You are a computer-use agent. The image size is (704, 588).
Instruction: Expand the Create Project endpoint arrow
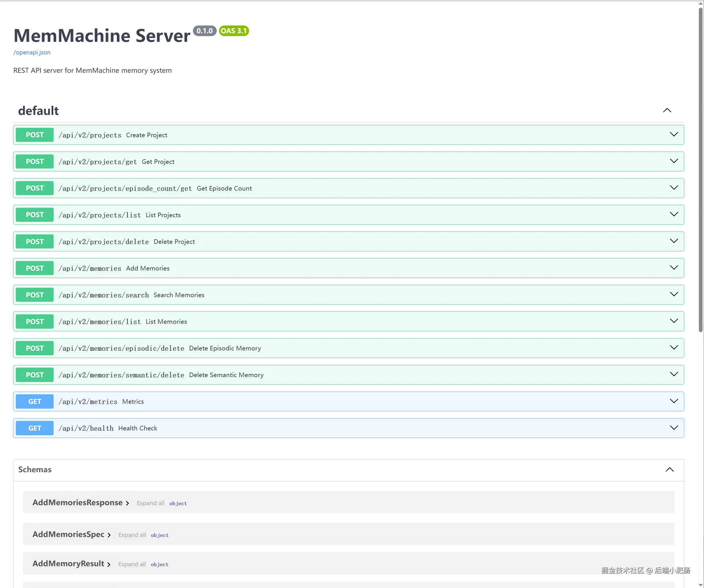click(x=674, y=135)
